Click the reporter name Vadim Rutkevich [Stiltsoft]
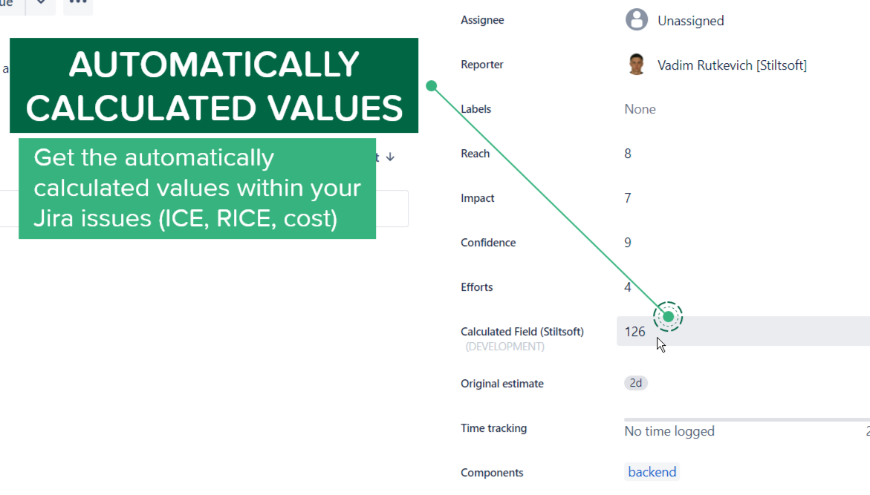870x495 pixels. coord(732,65)
